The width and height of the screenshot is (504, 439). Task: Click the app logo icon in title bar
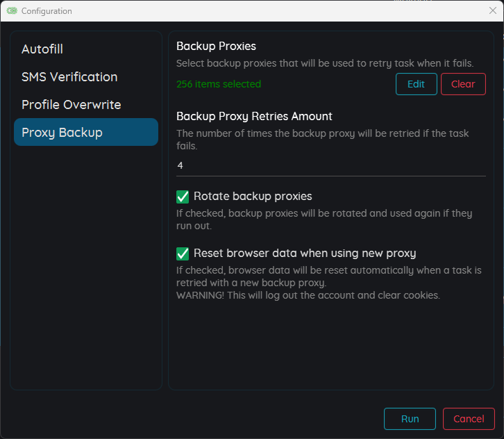(x=12, y=11)
